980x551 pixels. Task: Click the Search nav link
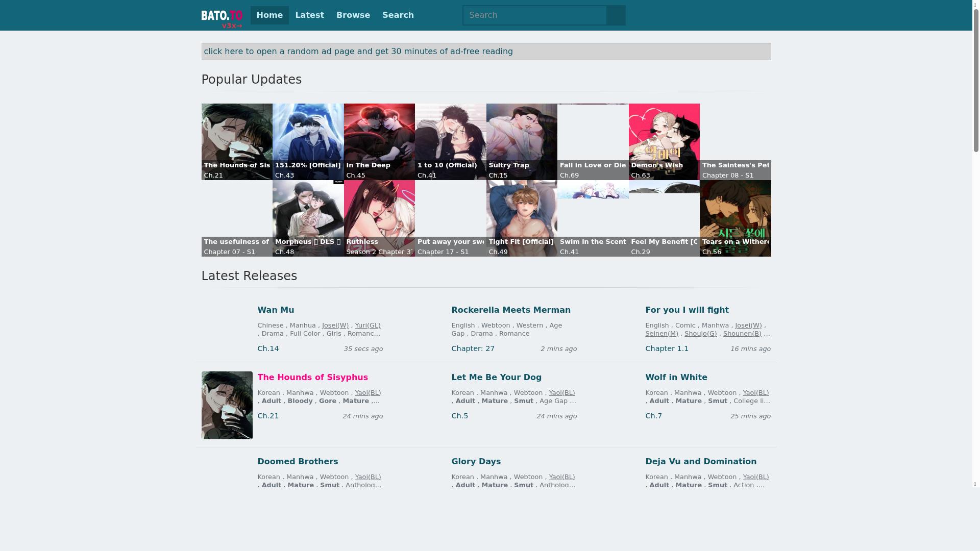click(x=398, y=15)
